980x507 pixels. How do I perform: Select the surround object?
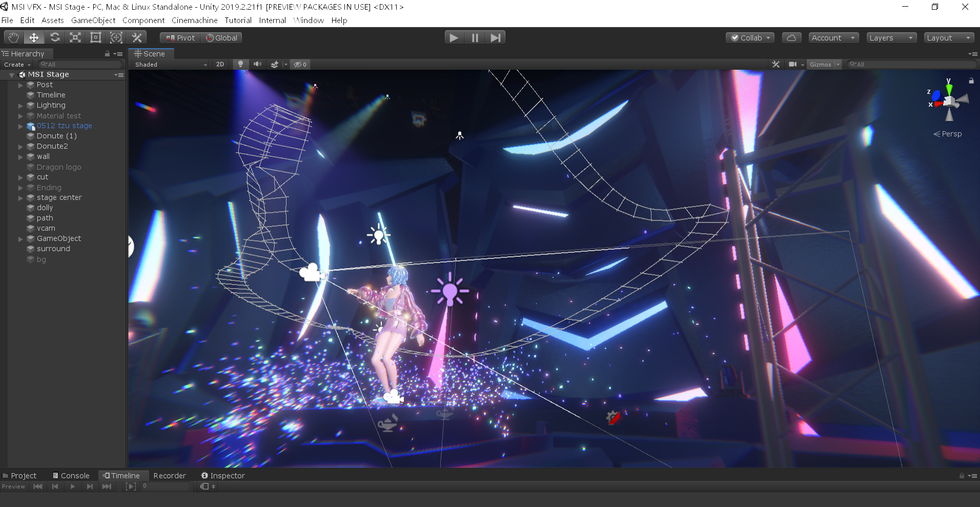coord(53,249)
